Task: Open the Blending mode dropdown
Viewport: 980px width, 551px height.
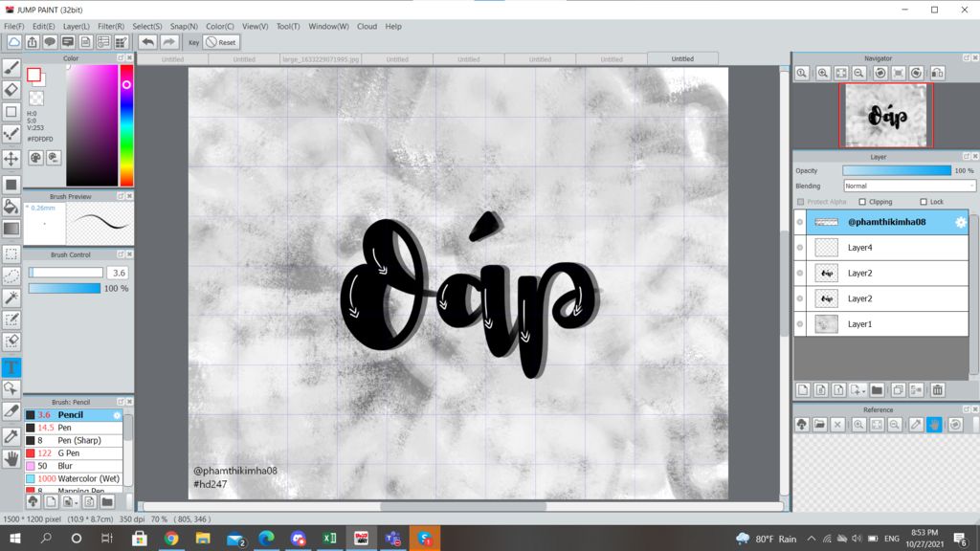Action: (x=909, y=187)
